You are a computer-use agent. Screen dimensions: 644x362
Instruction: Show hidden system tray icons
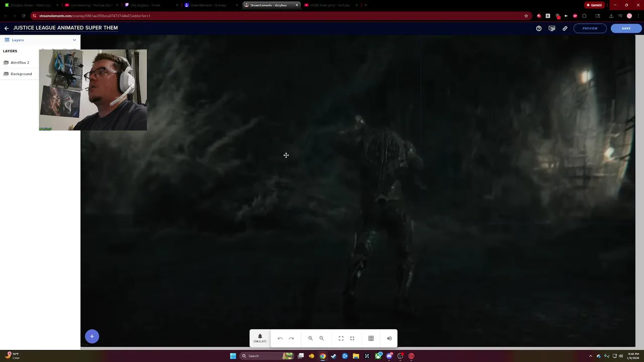coord(591,356)
